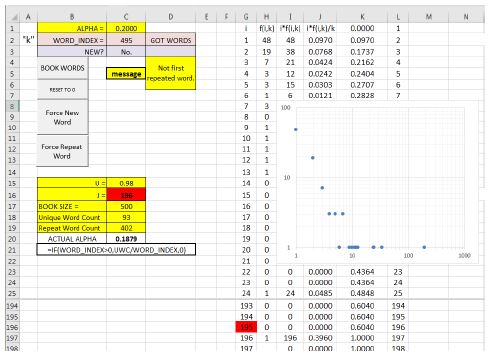The image size is (493, 361).
Task: Click the highest data point in scatter chart
Action: (296, 129)
